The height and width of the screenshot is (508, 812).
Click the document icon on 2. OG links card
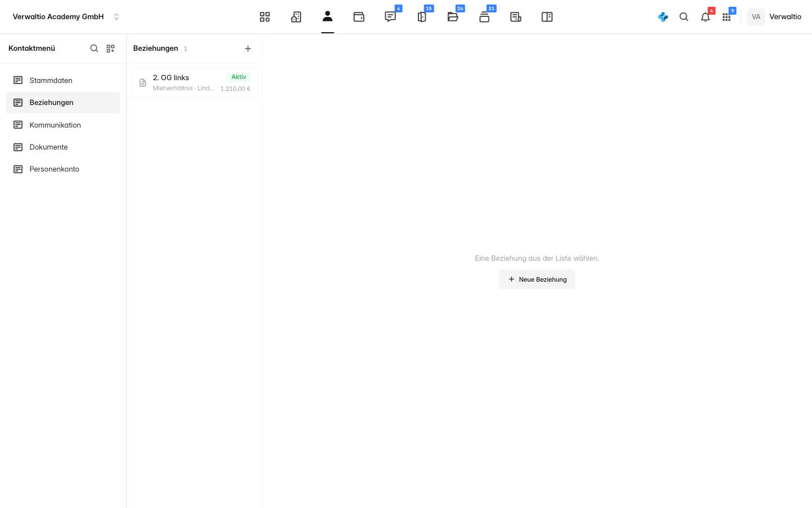143,83
